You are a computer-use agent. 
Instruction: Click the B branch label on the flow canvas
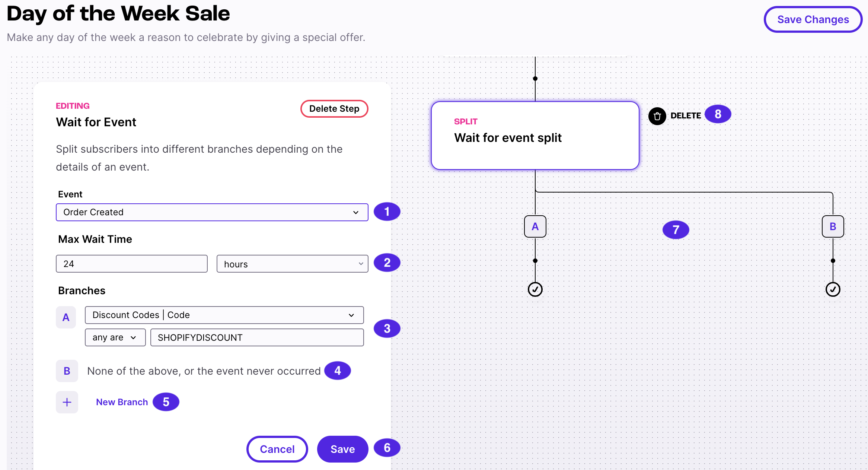[833, 226]
